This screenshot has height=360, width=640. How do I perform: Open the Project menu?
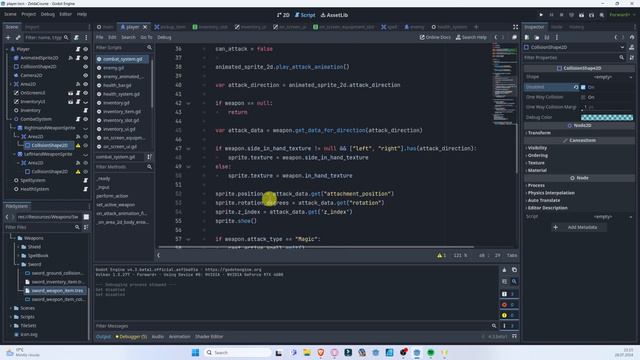[29, 14]
